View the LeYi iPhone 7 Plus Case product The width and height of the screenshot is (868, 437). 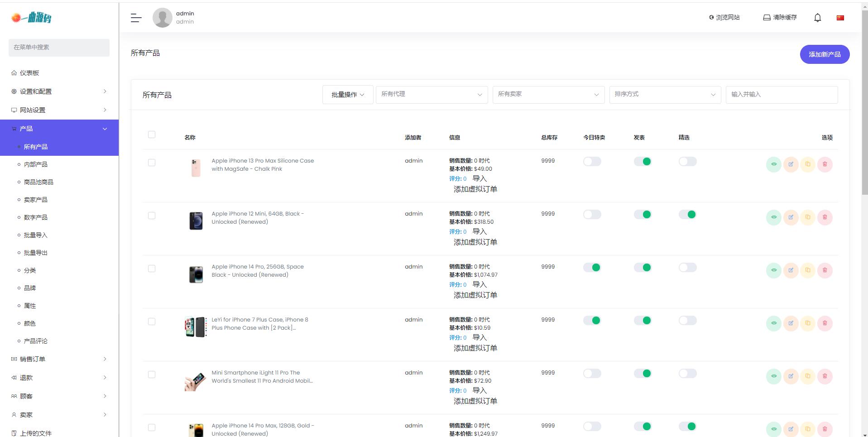point(774,323)
